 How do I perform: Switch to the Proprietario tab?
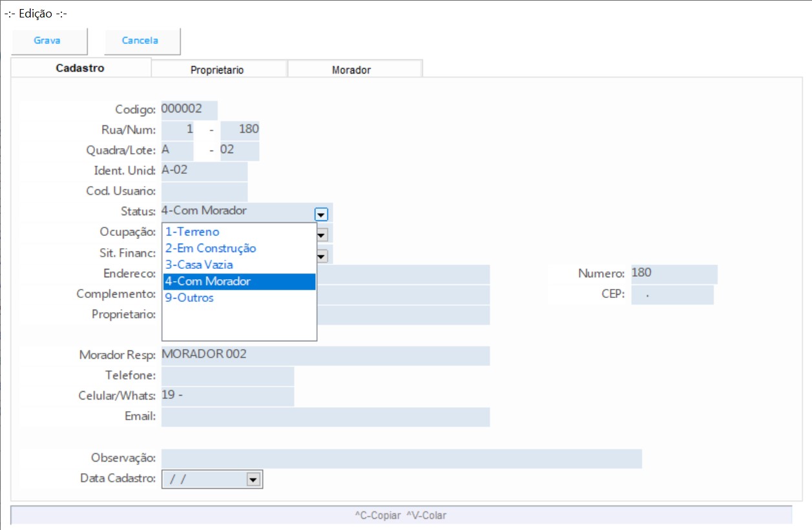[217, 70]
